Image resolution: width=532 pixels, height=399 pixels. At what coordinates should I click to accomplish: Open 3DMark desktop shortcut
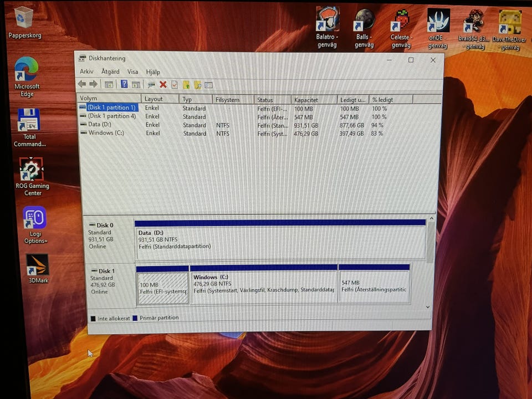tap(38, 265)
